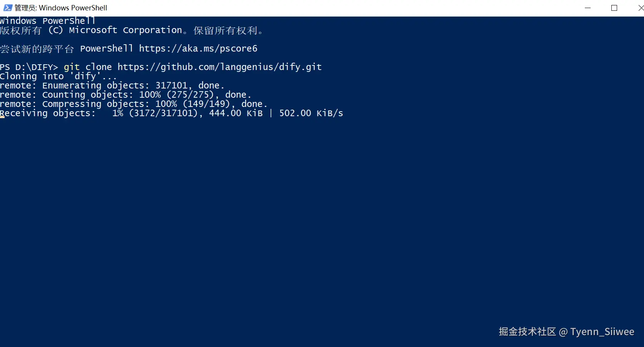Click the window title 管理员: Windows PowerShell
This screenshot has width=644, height=347.
61,8
